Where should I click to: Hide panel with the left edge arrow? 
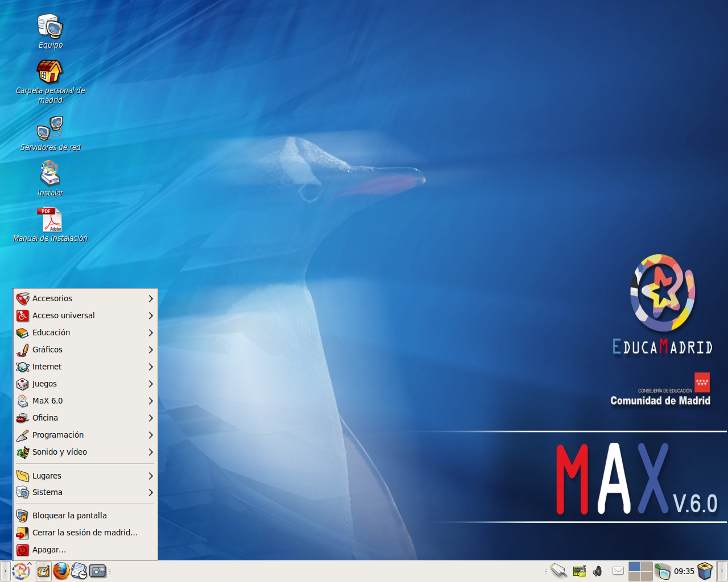point(5,571)
